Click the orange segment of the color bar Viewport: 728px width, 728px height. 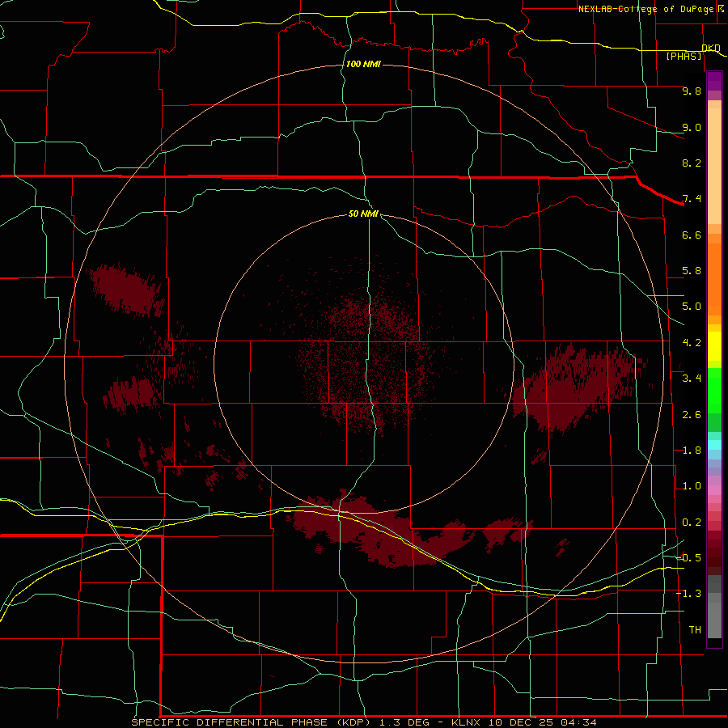tap(714, 278)
